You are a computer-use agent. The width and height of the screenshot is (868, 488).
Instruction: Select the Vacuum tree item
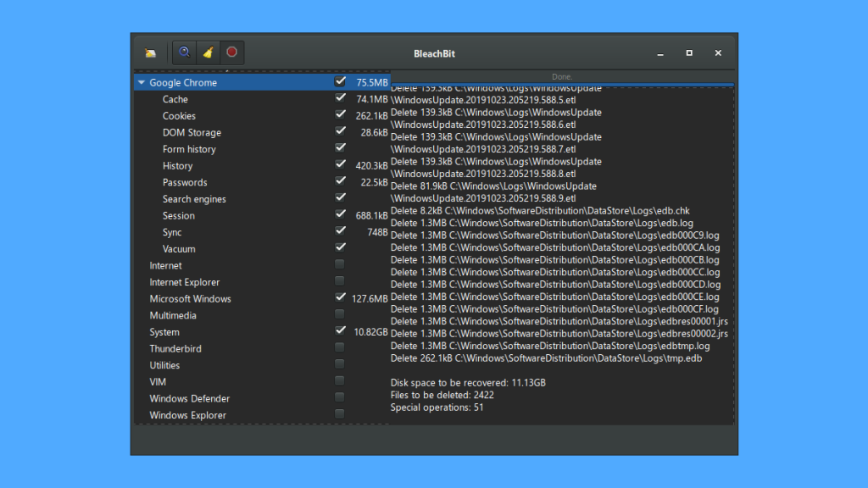point(178,249)
